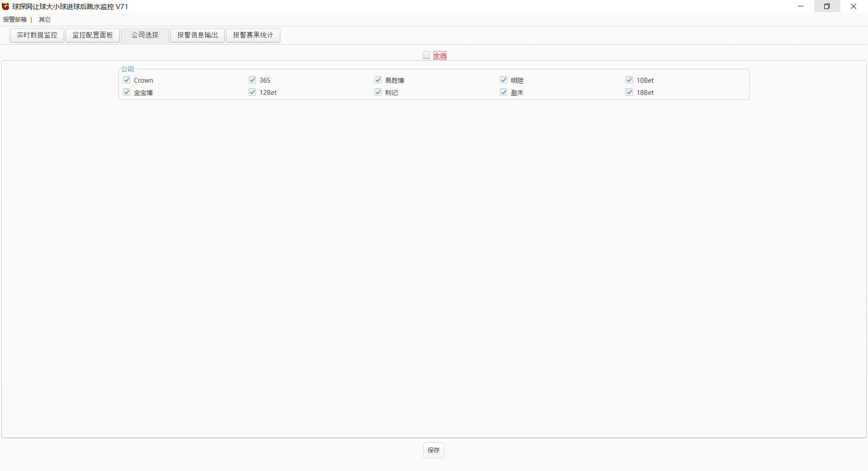
Task: Uncheck the 盈禾 checkbox
Action: coord(504,92)
